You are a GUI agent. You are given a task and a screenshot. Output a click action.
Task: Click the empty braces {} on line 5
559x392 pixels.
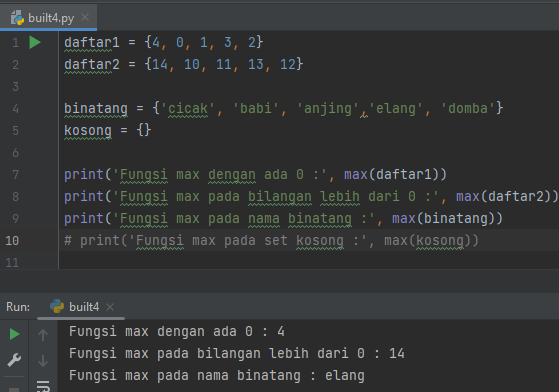(x=144, y=130)
